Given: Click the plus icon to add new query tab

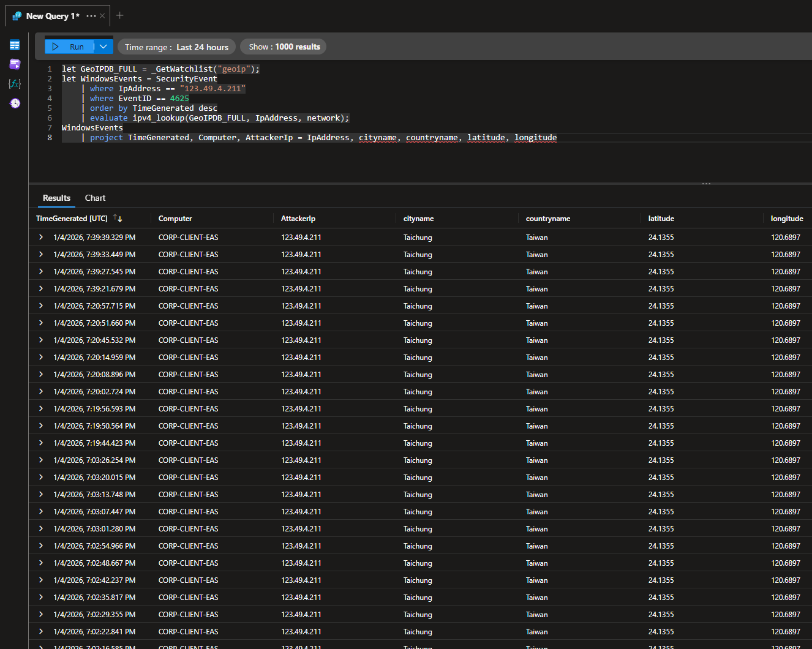Looking at the screenshot, I should click(x=120, y=15).
